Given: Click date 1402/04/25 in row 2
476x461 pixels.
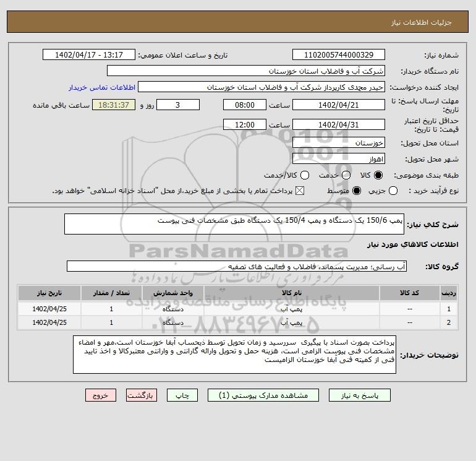Looking at the screenshot, I should 49,323.
